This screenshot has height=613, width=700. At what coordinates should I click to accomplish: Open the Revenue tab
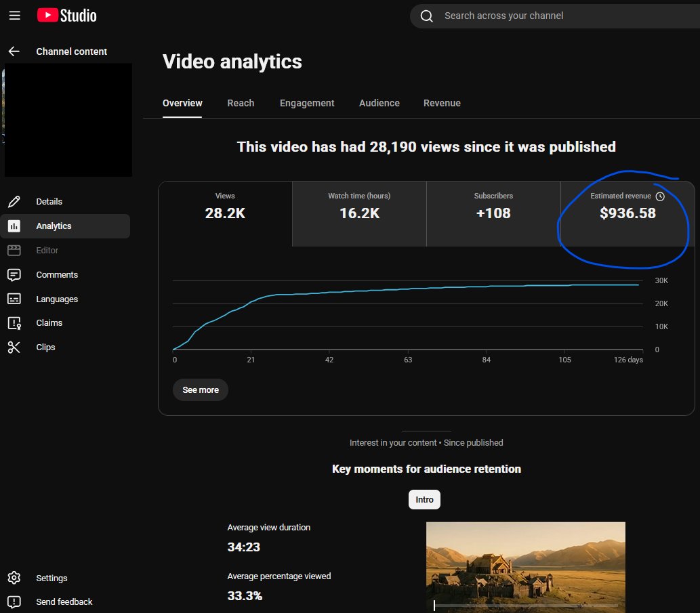click(442, 103)
